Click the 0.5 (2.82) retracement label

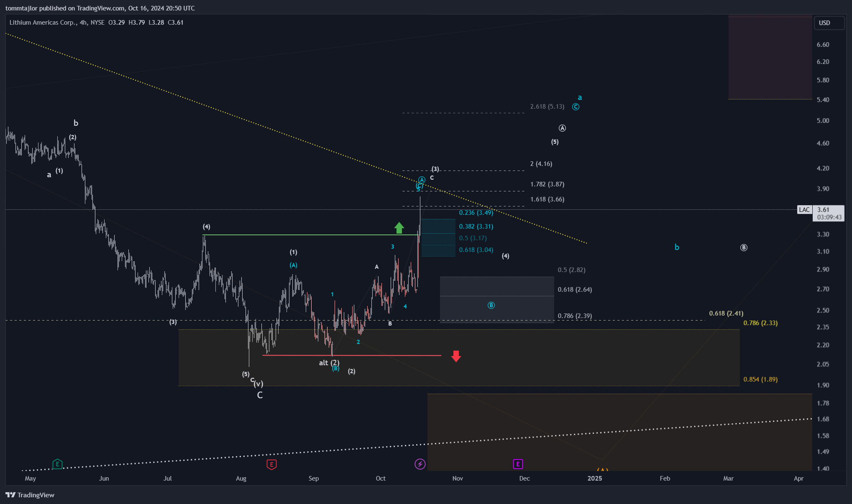(571, 270)
